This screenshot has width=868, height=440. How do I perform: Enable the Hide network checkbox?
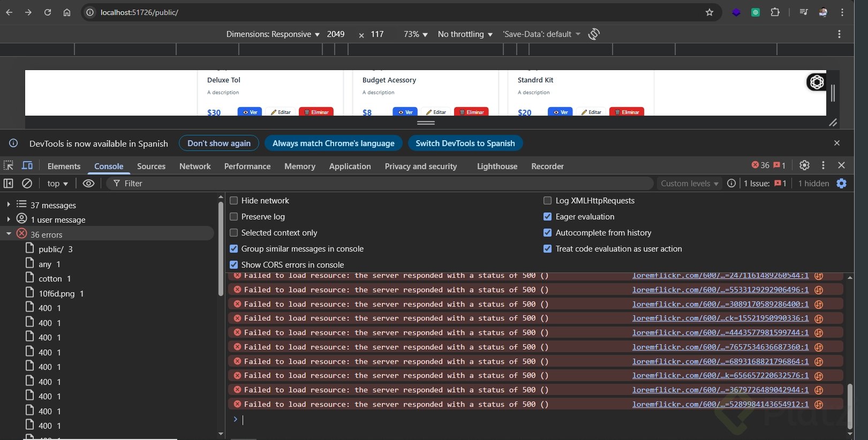[x=234, y=201]
